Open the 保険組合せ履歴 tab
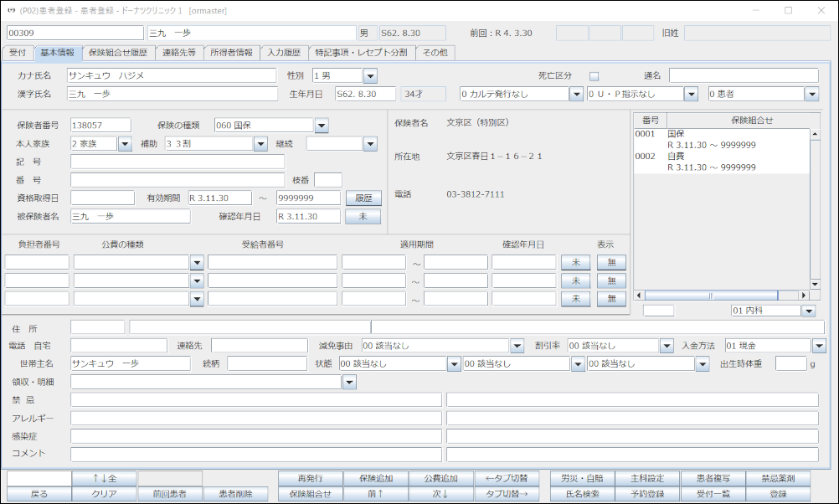 click(x=118, y=53)
